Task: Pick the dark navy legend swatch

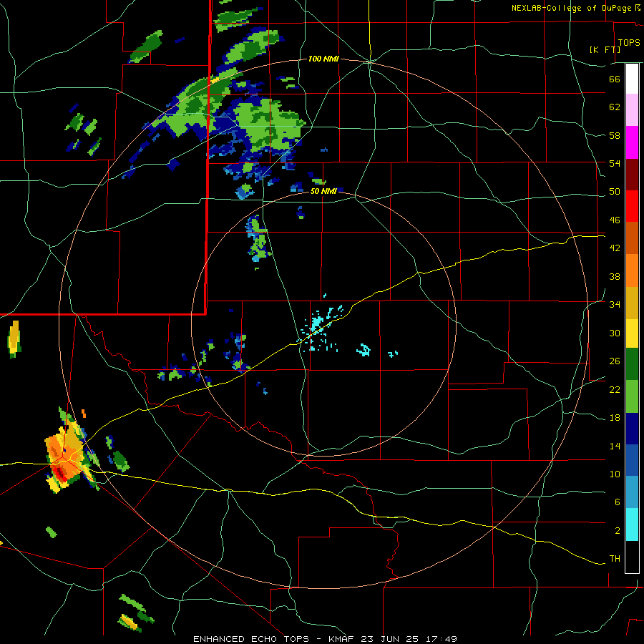Action: (x=632, y=429)
